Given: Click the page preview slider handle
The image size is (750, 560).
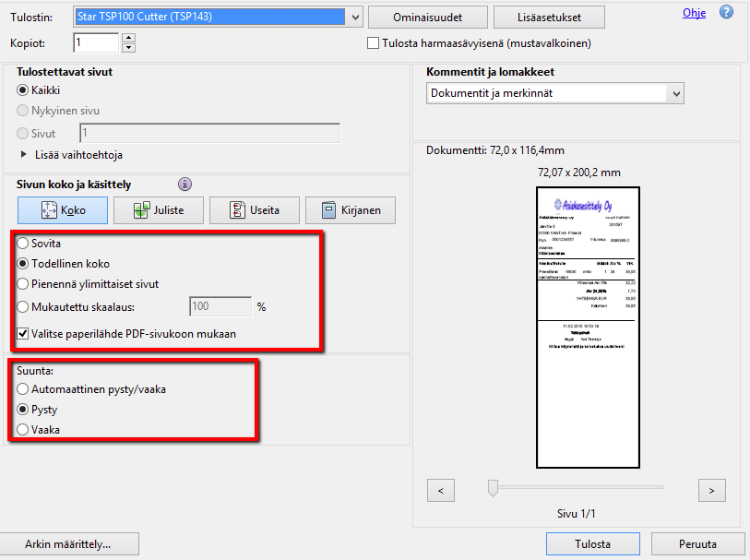Looking at the screenshot, I should coord(493,488).
